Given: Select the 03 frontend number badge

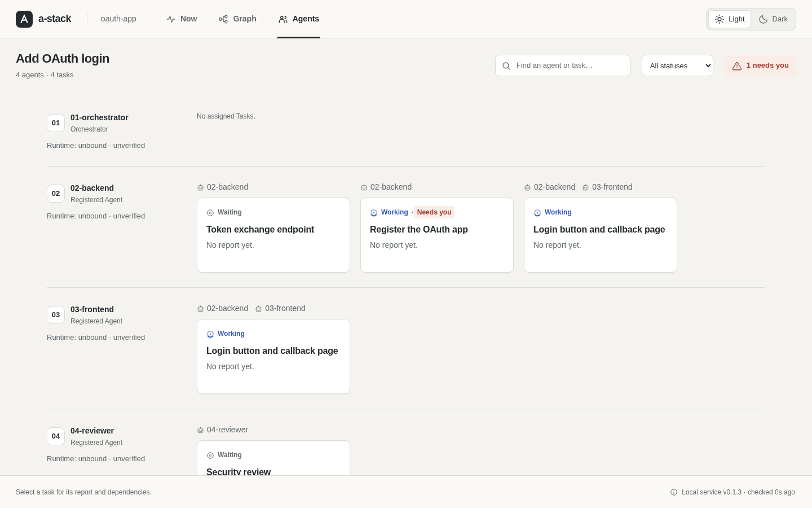Looking at the screenshot, I should click(56, 315).
